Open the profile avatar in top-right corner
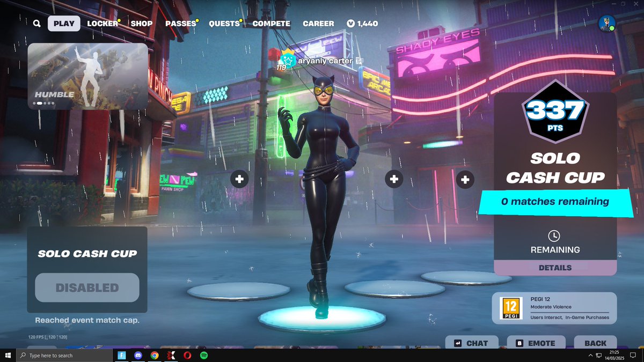Screen dimensions: 644x362 point(606,24)
